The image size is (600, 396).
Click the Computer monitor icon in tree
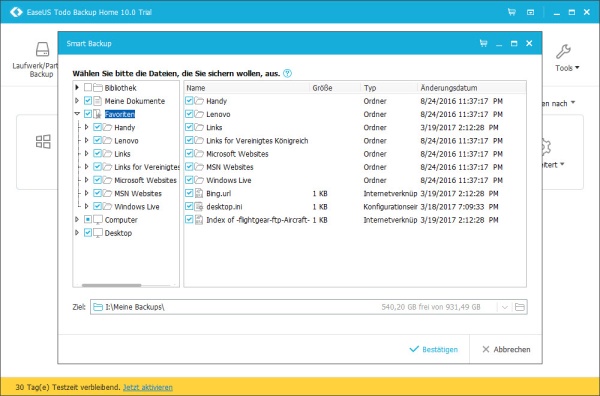pyautogui.click(x=98, y=220)
